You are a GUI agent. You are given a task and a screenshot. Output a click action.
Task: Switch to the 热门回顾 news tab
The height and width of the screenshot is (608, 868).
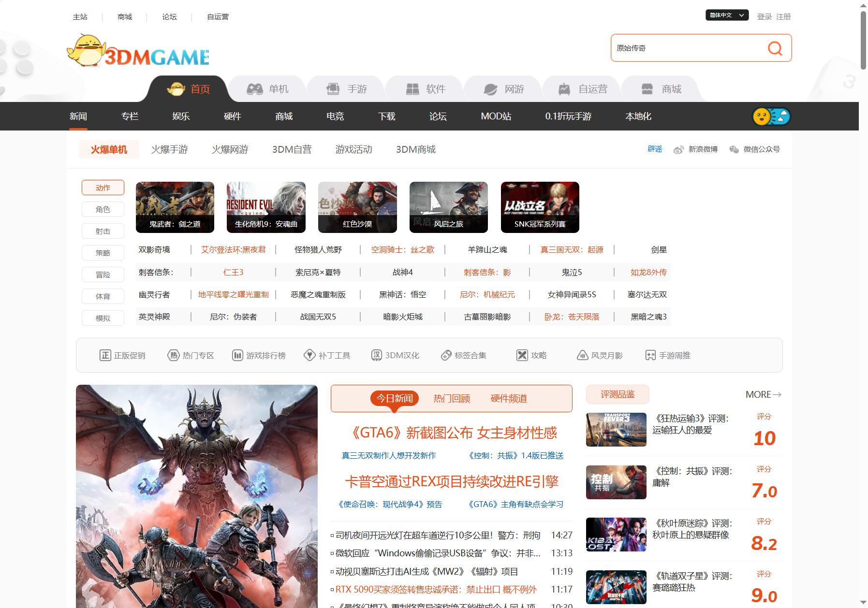(452, 398)
